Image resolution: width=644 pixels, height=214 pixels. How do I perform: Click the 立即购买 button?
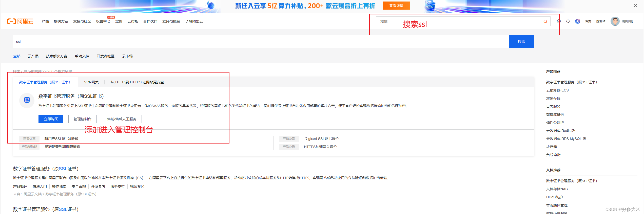(x=51, y=119)
